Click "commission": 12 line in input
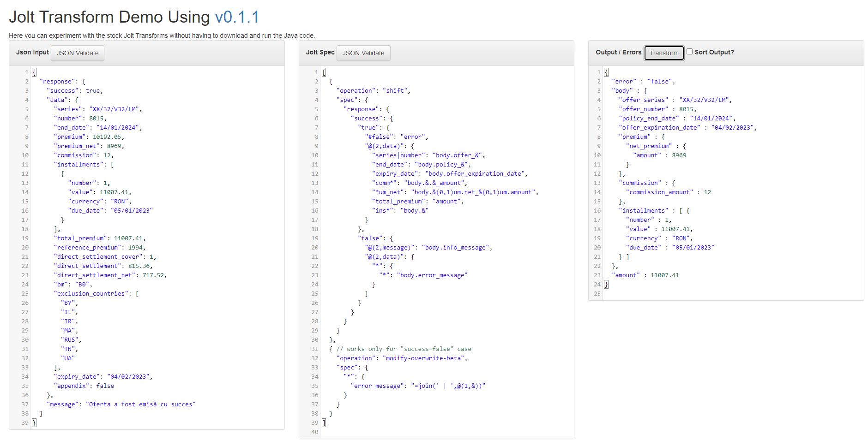The image size is (868, 440). coord(84,155)
